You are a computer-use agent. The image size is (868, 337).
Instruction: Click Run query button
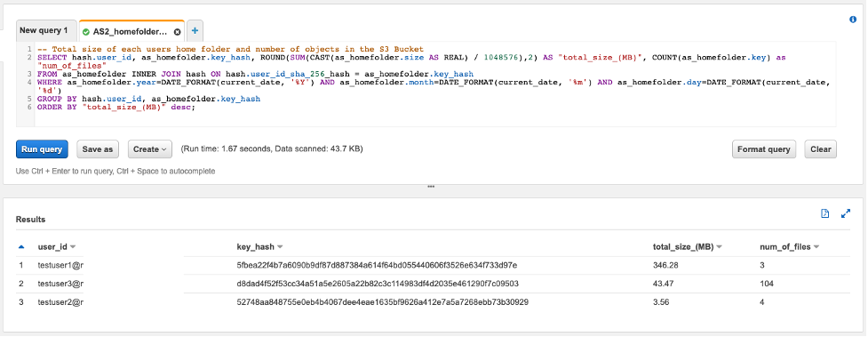(42, 149)
